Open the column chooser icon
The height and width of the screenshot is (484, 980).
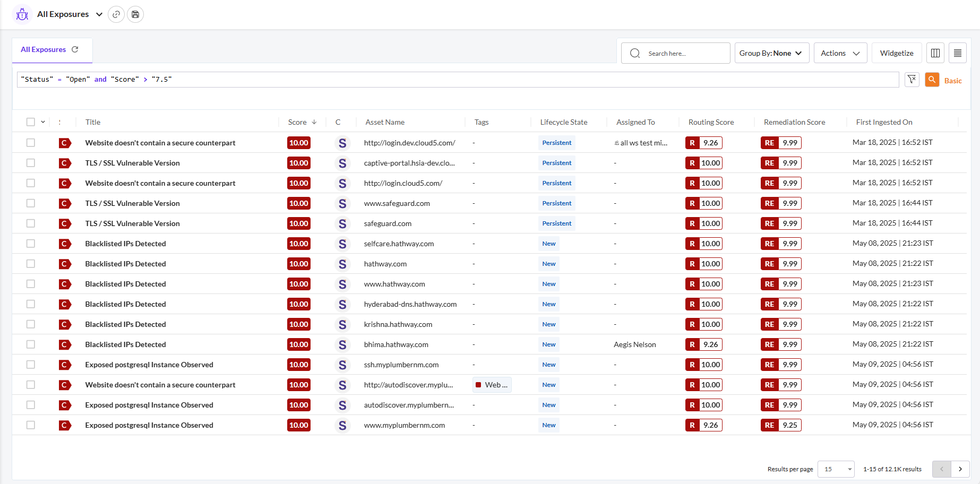coord(935,53)
